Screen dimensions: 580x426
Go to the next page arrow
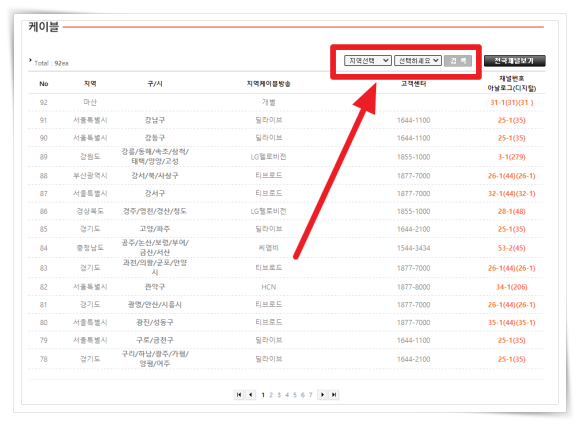(x=322, y=395)
